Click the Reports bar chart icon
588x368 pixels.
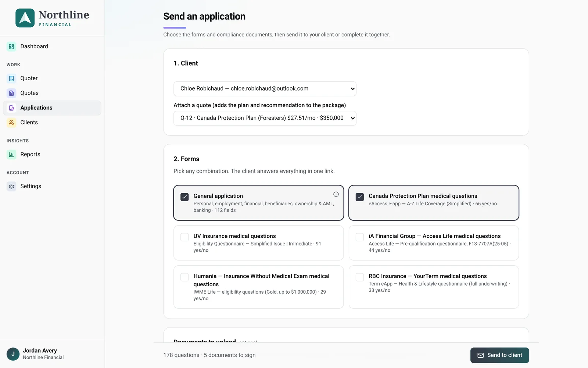coord(11,155)
